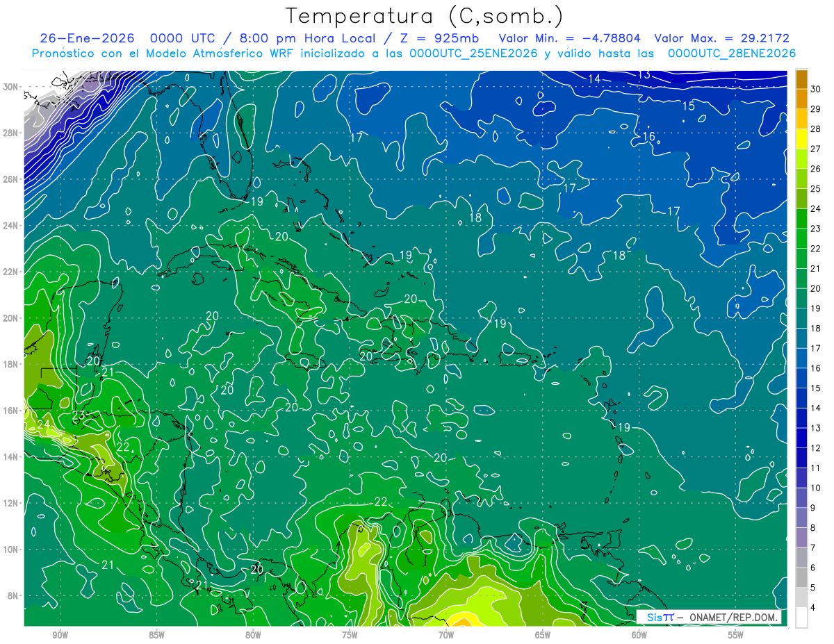
Task: Click the title "Temperatura (C,somb.)"
Action: tap(424, 15)
